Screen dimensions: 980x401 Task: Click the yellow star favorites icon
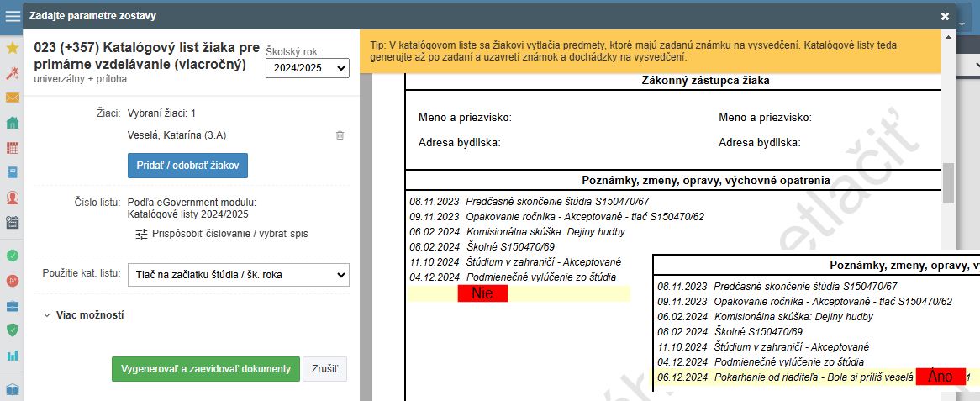[x=12, y=48]
